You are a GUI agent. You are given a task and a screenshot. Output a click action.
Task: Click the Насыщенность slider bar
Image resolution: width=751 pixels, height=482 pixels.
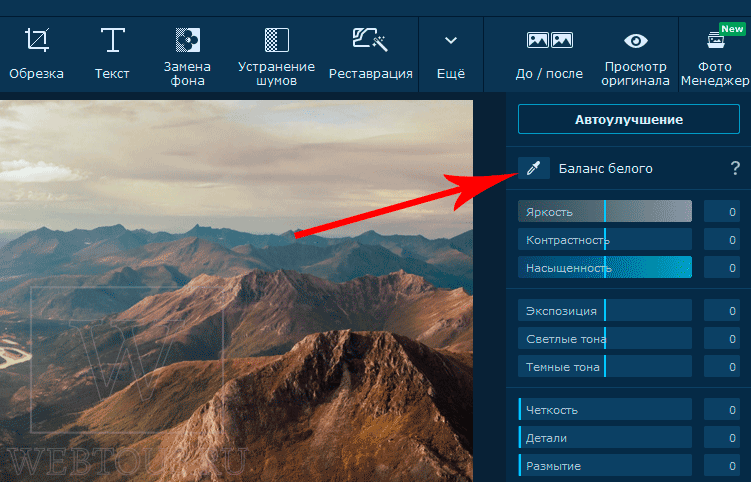click(605, 267)
